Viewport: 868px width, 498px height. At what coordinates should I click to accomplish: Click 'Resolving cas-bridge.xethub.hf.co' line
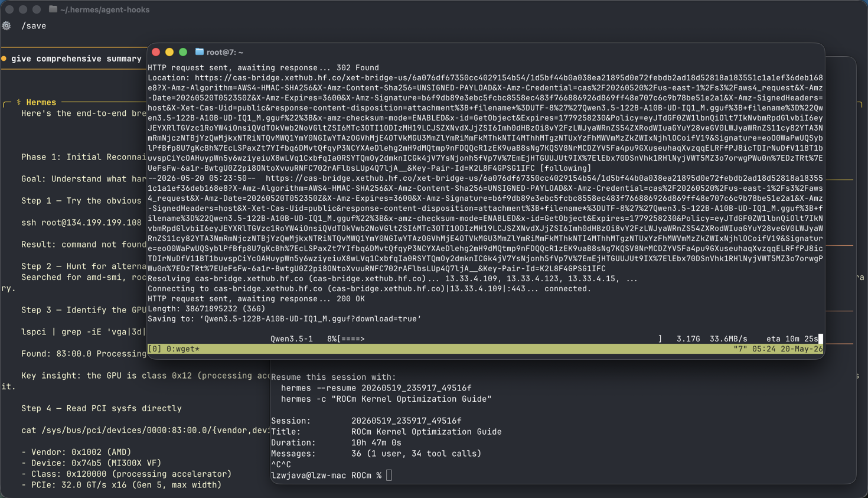[x=393, y=279]
